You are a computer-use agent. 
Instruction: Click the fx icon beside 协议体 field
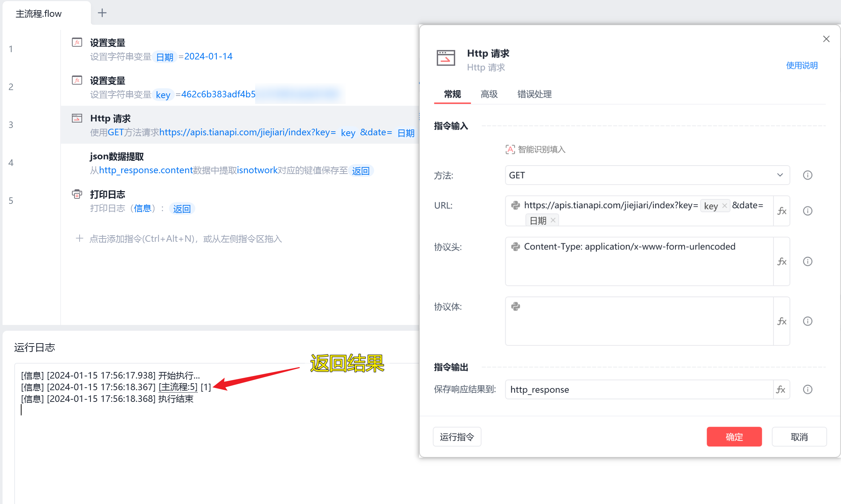pyautogui.click(x=782, y=321)
